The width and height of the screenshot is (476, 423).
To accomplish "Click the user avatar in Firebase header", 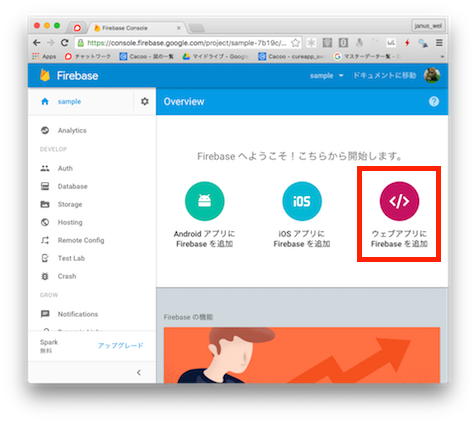I will (432, 75).
